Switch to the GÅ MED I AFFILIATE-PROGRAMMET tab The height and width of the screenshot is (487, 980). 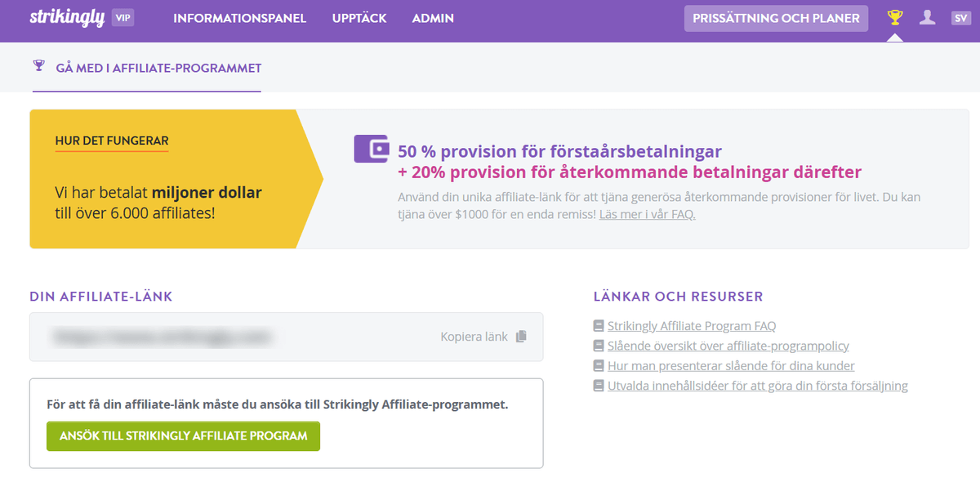[x=158, y=68]
